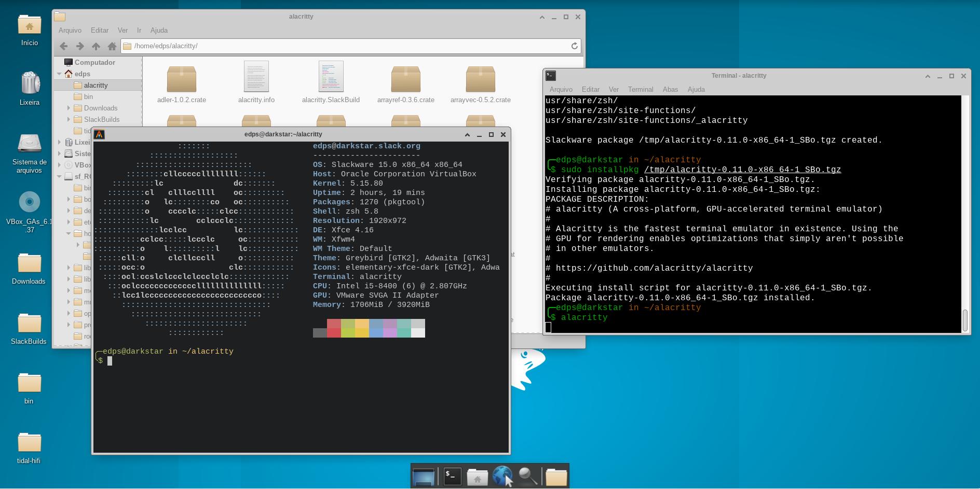Roll up Terminal window with shade arrow
This screenshot has height=489, width=980.
click(928, 76)
